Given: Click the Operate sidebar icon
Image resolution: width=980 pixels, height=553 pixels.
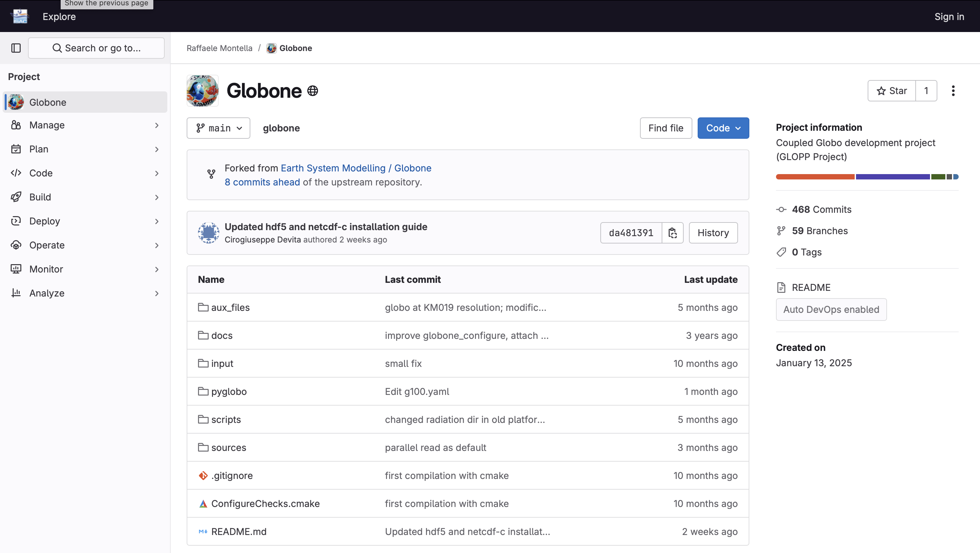Looking at the screenshot, I should click(16, 245).
